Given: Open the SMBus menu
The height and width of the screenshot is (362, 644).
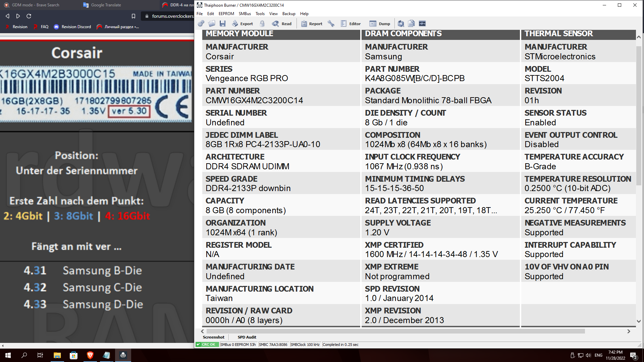Looking at the screenshot, I should [245, 14].
